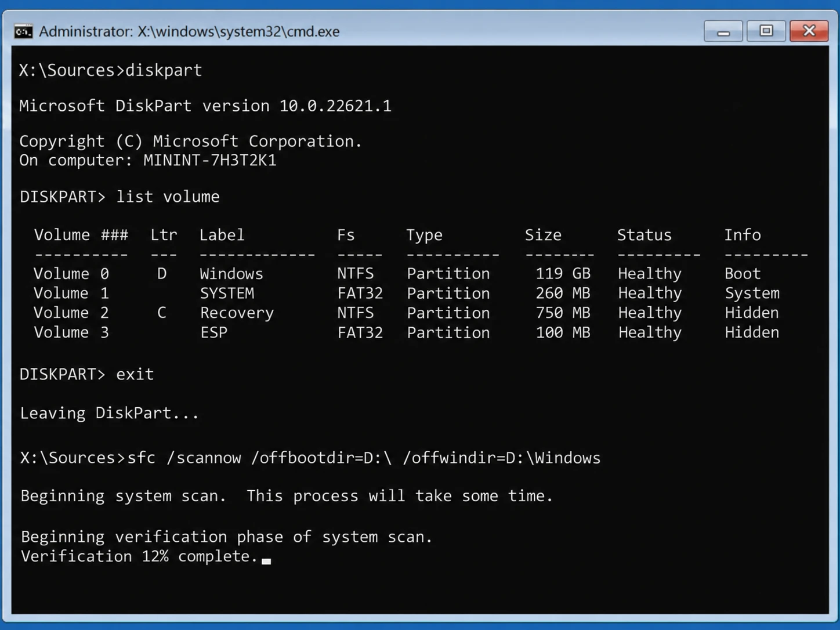Click the 'Leaving DiskPart...' message
The height and width of the screenshot is (630, 840).
(x=110, y=413)
